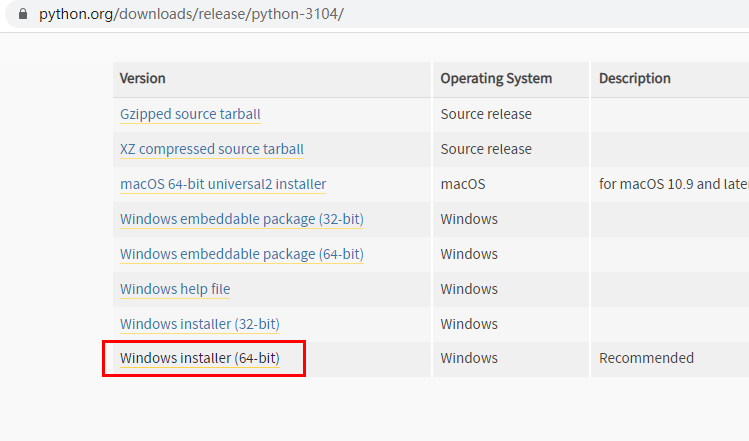Click Windows cell in the help file row
The width and height of the screenshot is (749, 441).
[x=469, y=289]
